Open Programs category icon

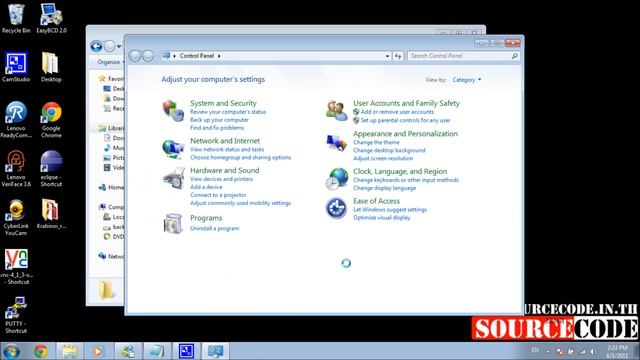pos(173,223)
